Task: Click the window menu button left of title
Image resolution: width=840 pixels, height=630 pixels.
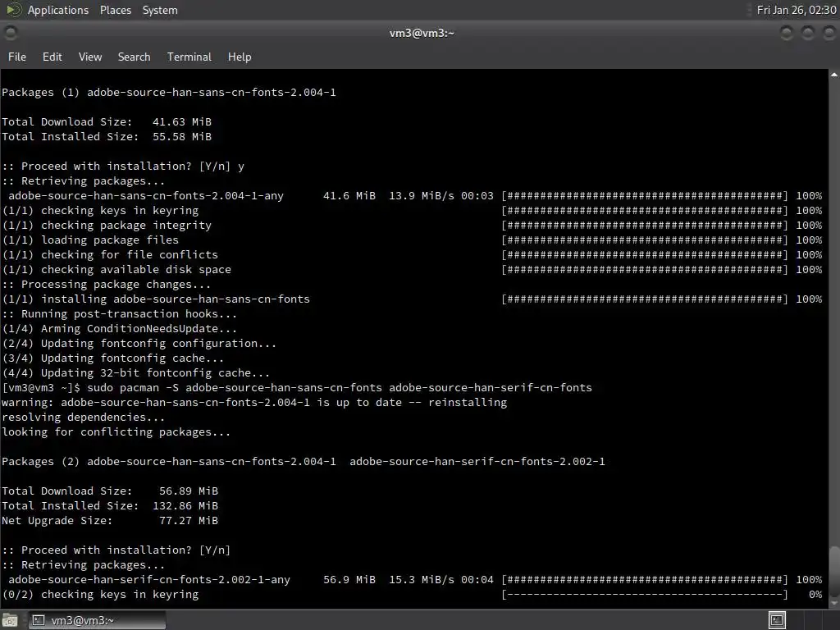Action: pos(10,33)
